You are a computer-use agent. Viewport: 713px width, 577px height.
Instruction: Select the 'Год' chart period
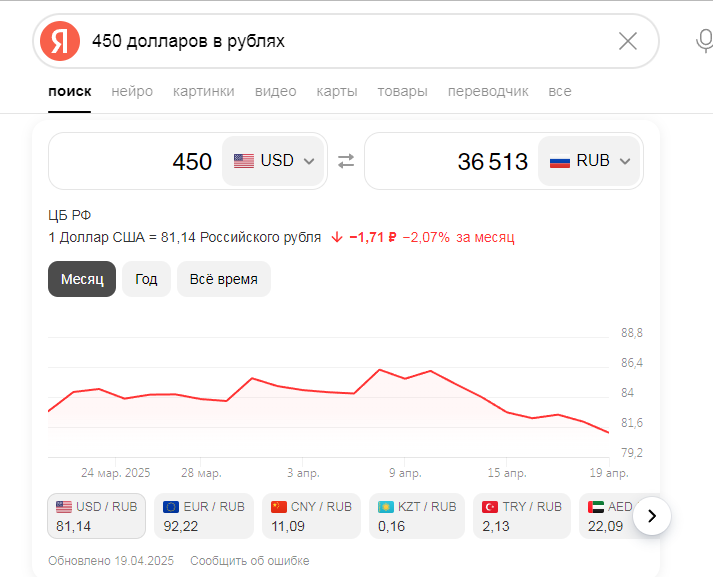(146, 279)
